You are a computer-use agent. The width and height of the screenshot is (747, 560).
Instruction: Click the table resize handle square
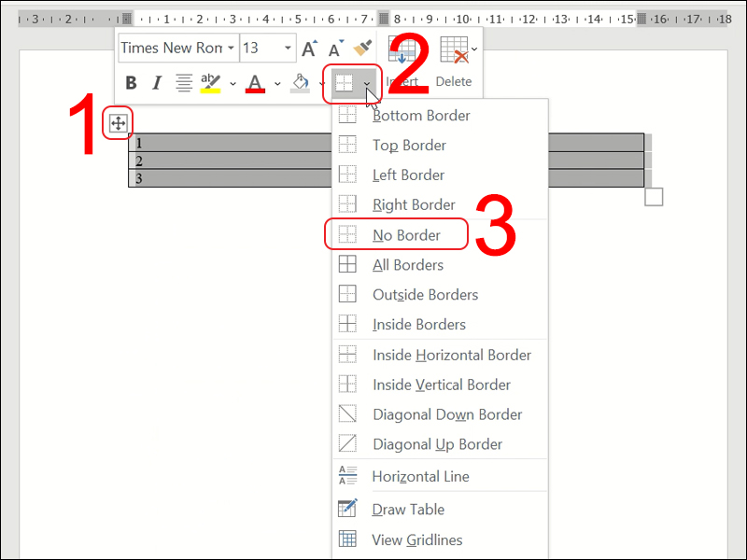pyautogui.click(x=654, y=197)
